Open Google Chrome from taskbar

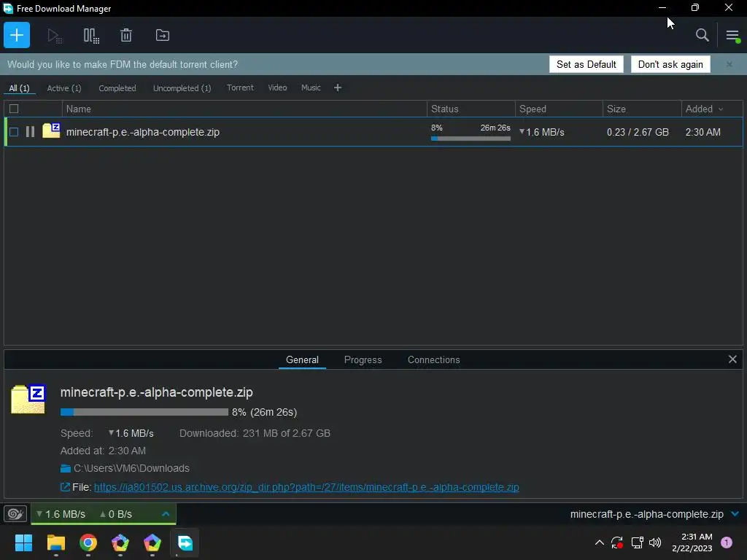tap(88, 542)
